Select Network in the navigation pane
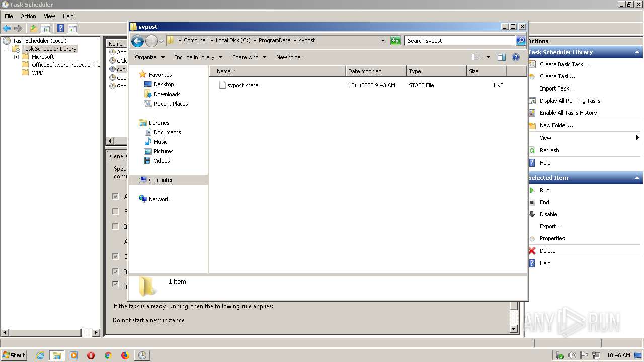The image size is (644, 362). click(x=159, y=199)
